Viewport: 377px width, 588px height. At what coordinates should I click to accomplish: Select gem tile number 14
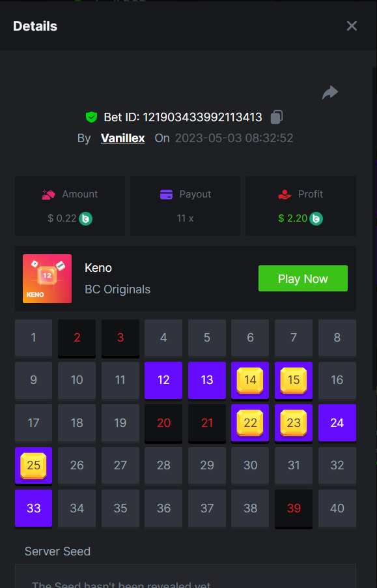[250, 380]
